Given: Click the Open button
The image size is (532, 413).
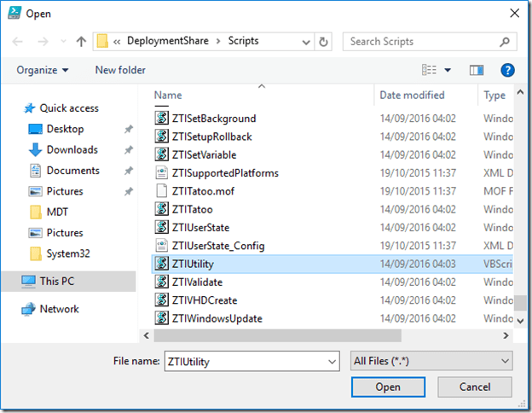Looking at the screenshot, I should click(x=388, y=387).
